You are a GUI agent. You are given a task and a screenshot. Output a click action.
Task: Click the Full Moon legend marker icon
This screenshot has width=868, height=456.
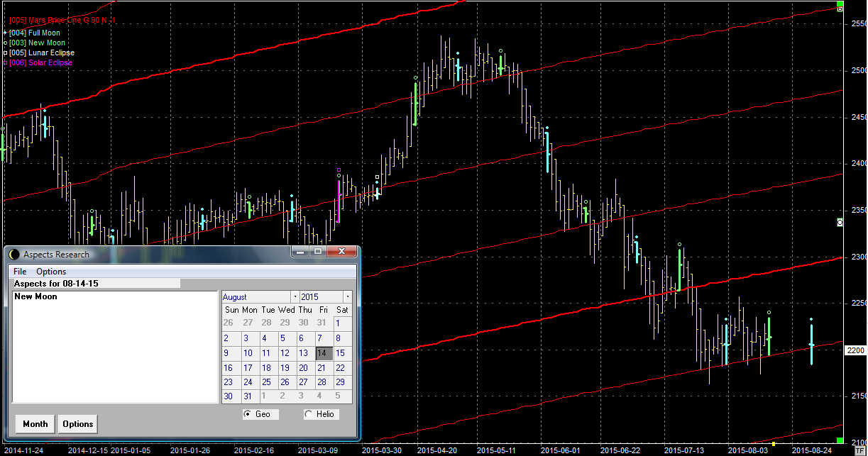coord(5,33)
